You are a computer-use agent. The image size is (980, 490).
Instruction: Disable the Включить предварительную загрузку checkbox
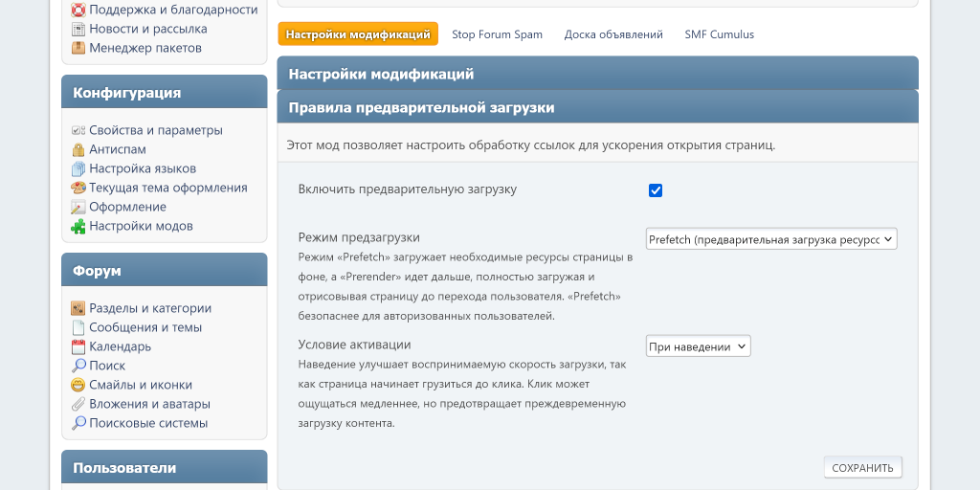[656, 190]
